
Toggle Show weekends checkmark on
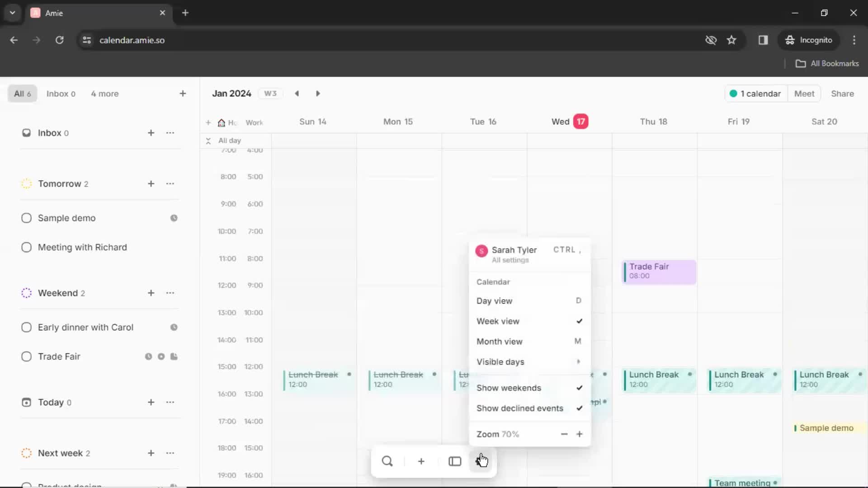pos(578,388)
